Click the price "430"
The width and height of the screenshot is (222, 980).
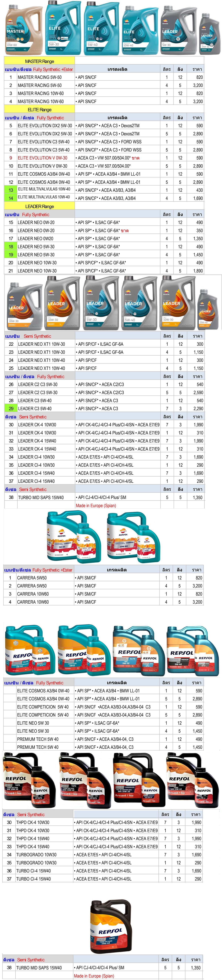tap(199, 190)
